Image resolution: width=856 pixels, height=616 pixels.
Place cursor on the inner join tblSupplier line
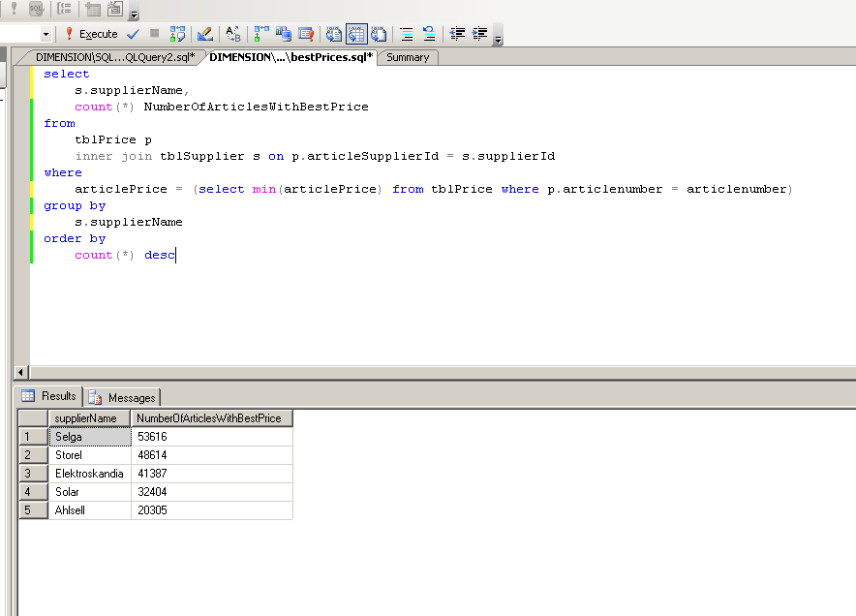point(315,157)
